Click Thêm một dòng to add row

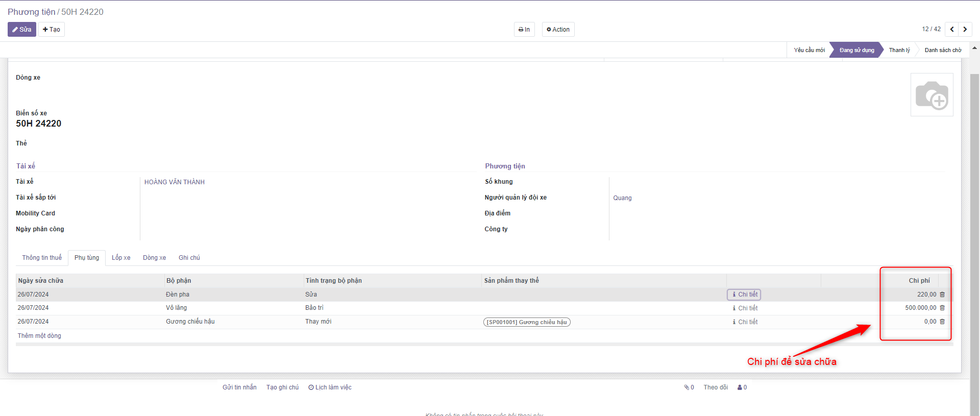click(39, 336)
